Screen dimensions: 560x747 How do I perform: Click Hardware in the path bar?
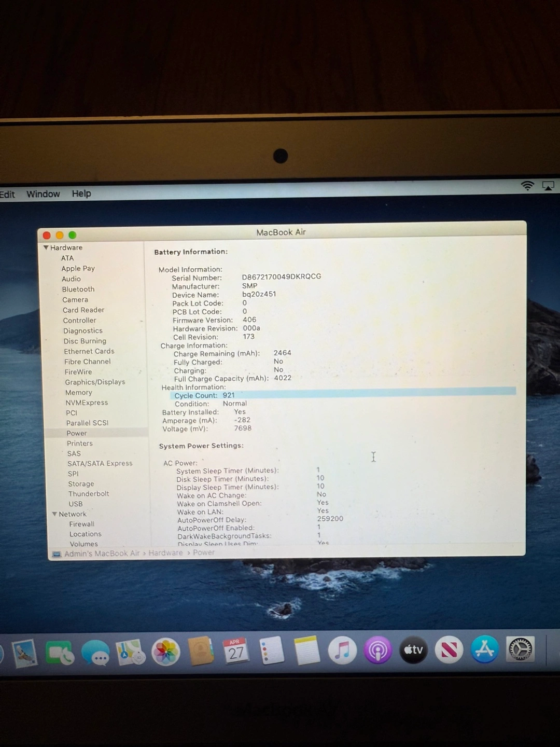(165, 553)
